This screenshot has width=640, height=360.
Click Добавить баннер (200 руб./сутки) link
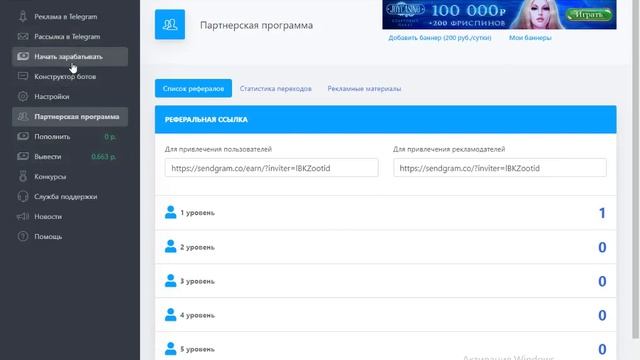(x=440, y=38)
